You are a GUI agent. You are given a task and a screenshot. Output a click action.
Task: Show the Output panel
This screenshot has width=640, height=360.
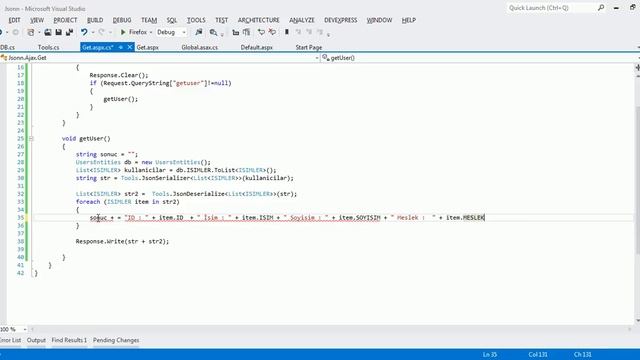[36, 340]
